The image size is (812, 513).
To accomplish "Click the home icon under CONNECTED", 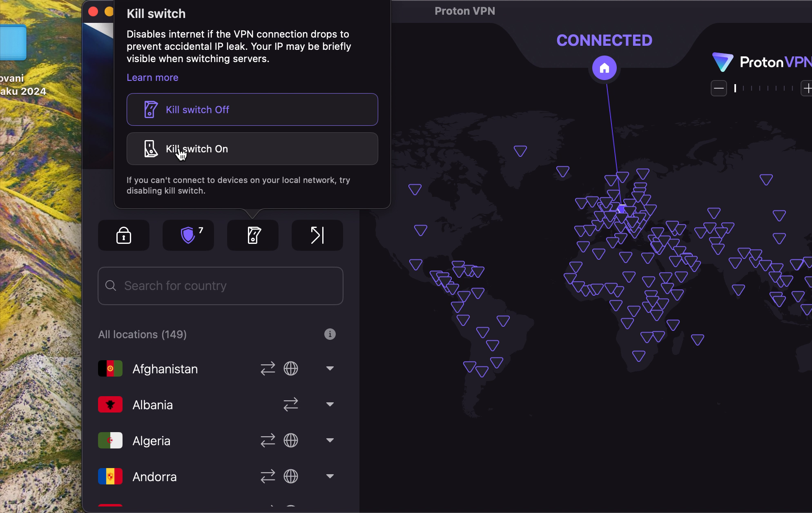I will click(605, 68).
